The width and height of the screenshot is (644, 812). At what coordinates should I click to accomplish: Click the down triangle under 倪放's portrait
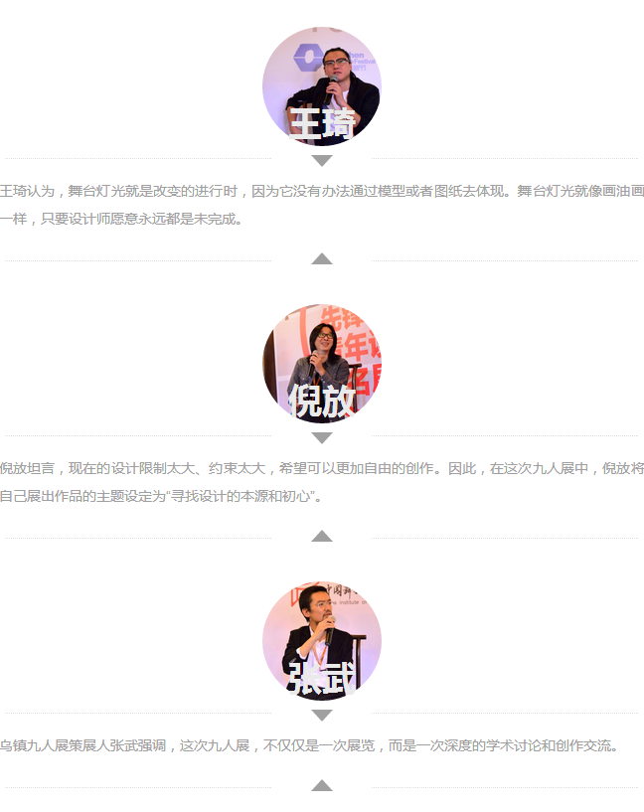pos(322,438)
